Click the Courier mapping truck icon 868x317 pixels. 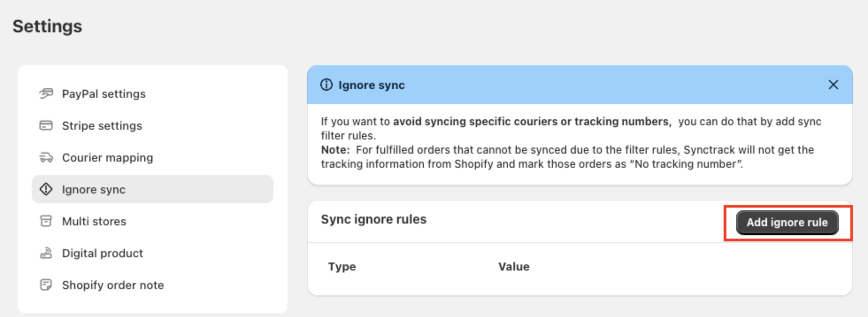(x=46, y=157)
